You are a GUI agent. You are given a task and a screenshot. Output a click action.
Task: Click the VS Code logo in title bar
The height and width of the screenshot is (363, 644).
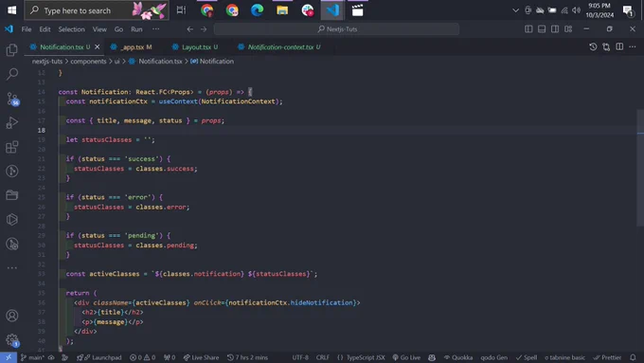coord(9,29)
